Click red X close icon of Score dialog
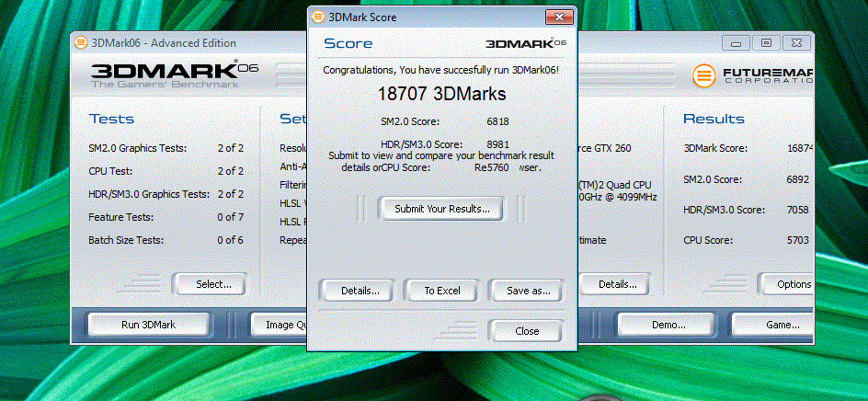Screen dimensions: 868x401 [559, 17]
